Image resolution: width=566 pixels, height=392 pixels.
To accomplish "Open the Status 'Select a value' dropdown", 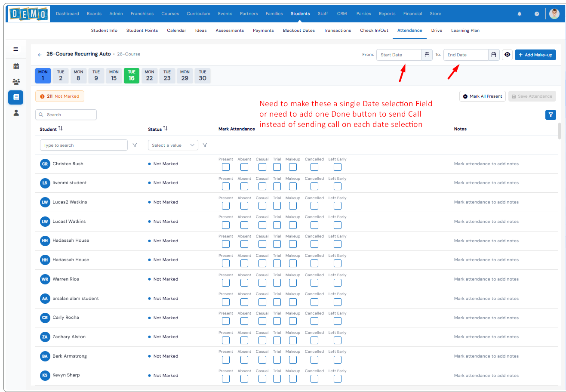I will [173, 145].
